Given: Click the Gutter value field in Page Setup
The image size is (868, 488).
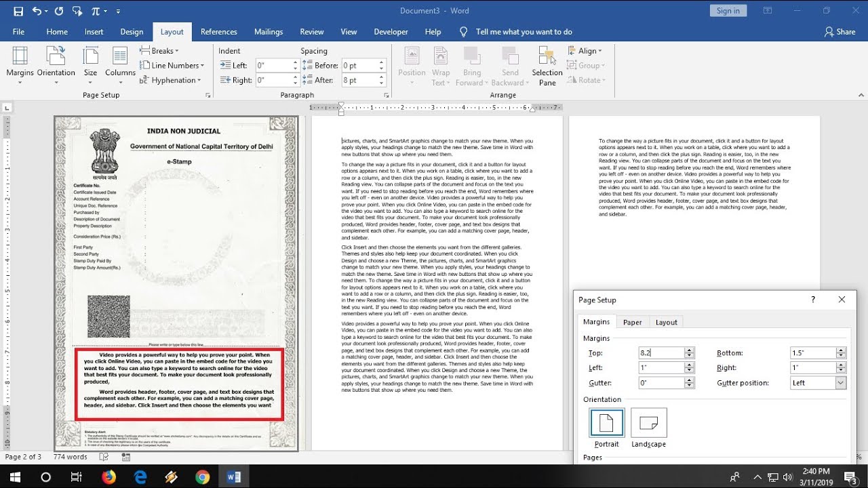Looking at the screenshot, I should 661,383.
